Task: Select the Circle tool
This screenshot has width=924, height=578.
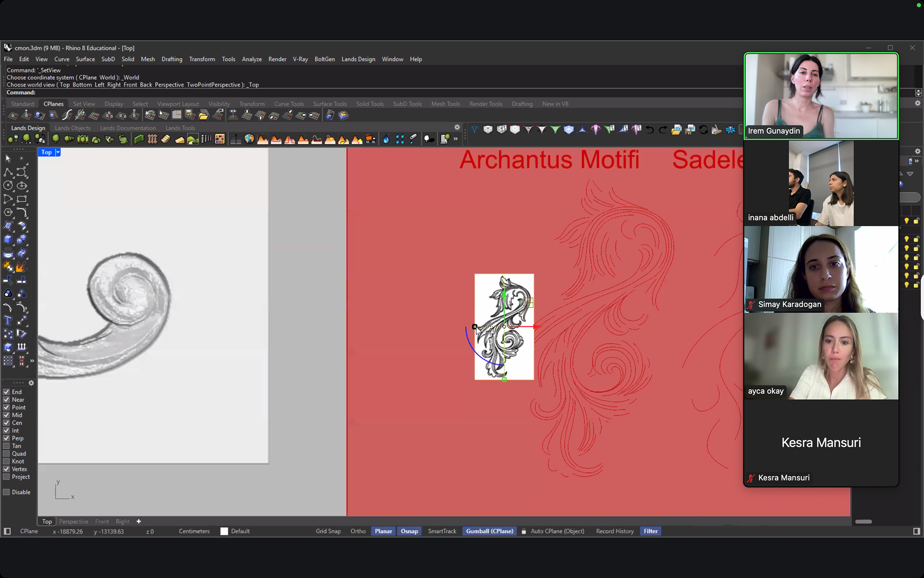Action: pyautogui.click(x=8, y=185)
